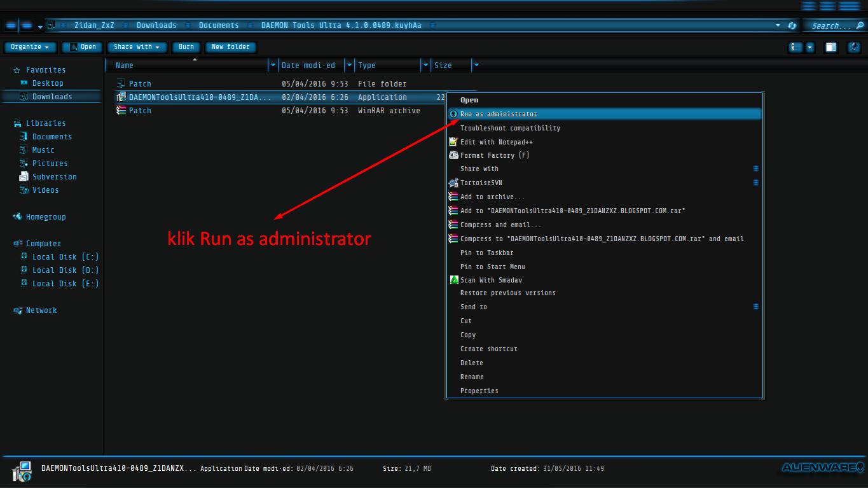Create a New folder from the toolbar
The image size is (868, 488).
[230, 47]
